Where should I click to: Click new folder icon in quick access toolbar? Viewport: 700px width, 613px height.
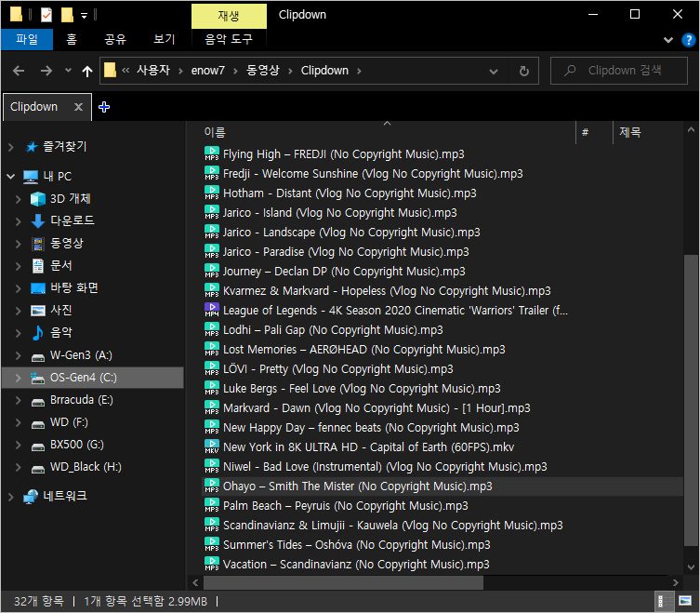point(67,15)
